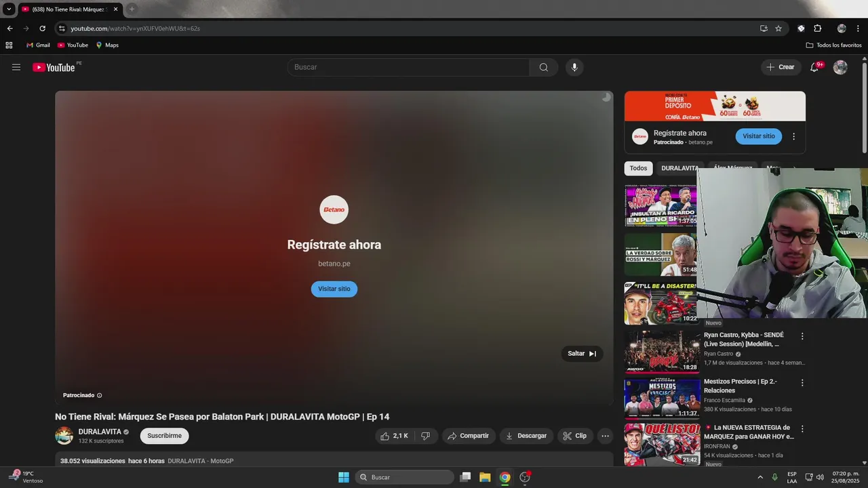
Task: Open Maps bookmark
Action: click(107, 45)
